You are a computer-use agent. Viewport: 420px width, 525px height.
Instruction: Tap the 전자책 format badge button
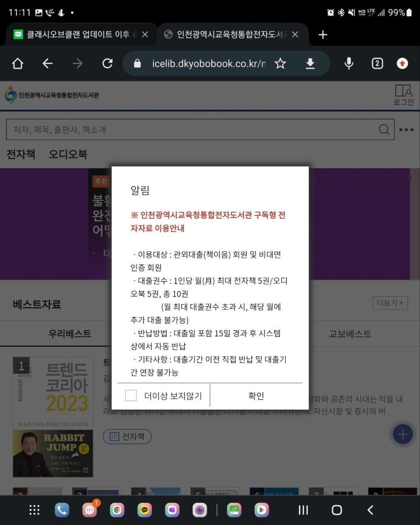coord(127,437)
